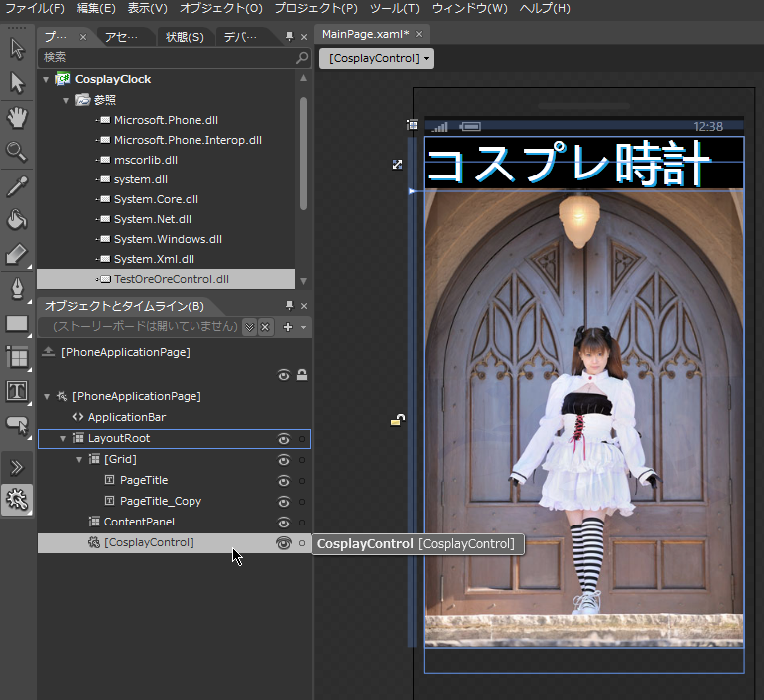The height and width of the screenshot is (700, 764).
Task: Collapse the [PhoneApplicationPage] tree node
Action: 47,397
